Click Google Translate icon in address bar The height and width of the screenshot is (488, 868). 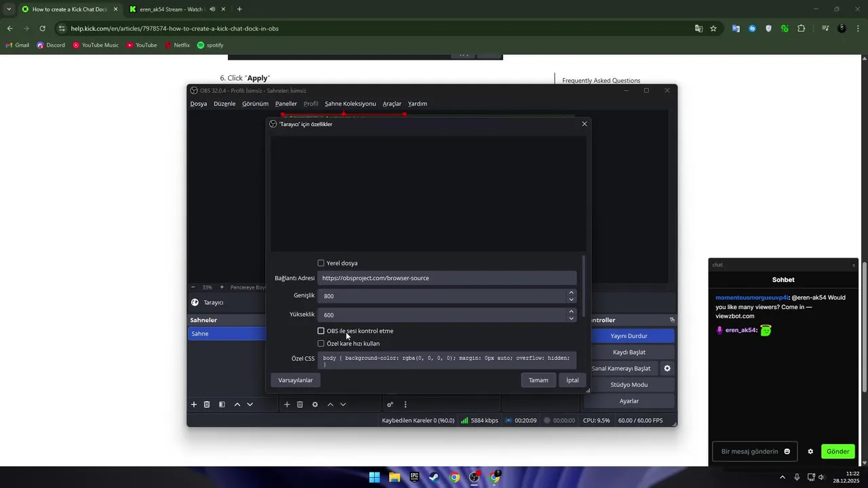pos(698,28)
